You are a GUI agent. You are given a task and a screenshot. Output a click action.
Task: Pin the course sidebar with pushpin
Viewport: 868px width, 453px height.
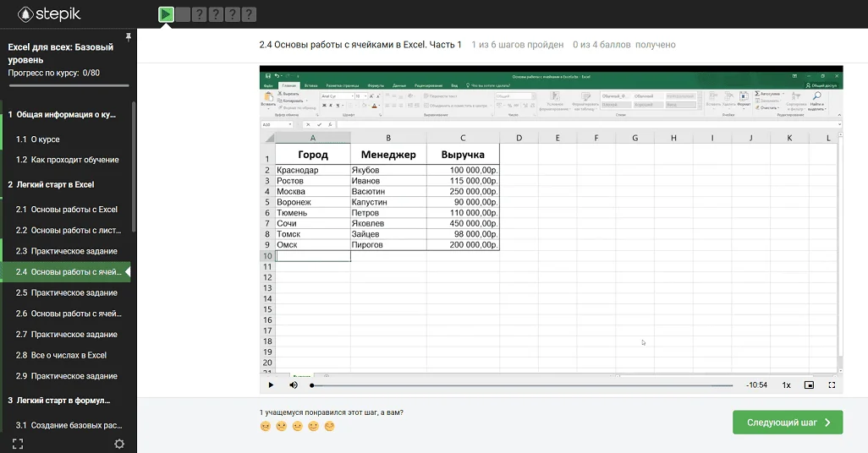tap(128, 37)
